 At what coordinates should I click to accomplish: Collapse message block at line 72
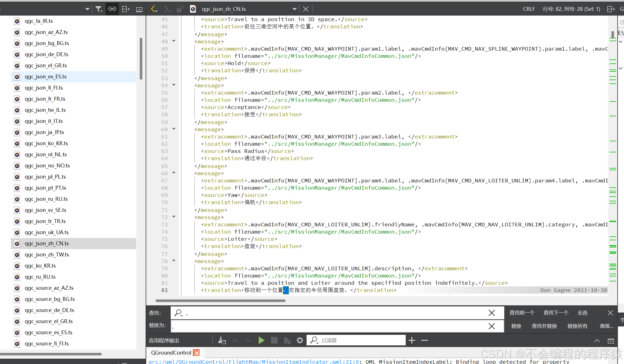174,217
